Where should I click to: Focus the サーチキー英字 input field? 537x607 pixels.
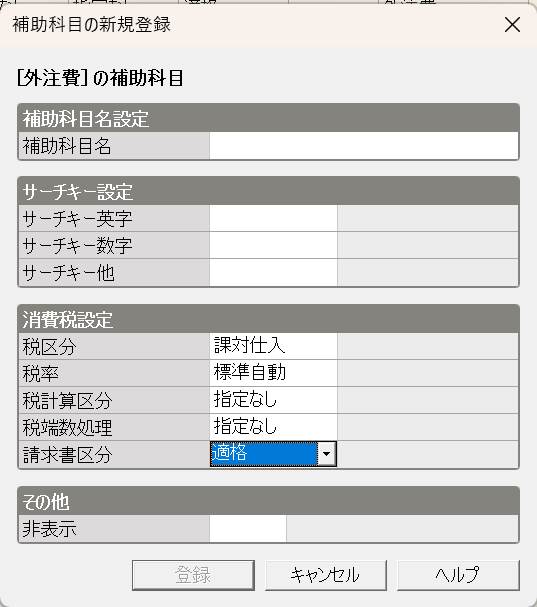point(273,218)
